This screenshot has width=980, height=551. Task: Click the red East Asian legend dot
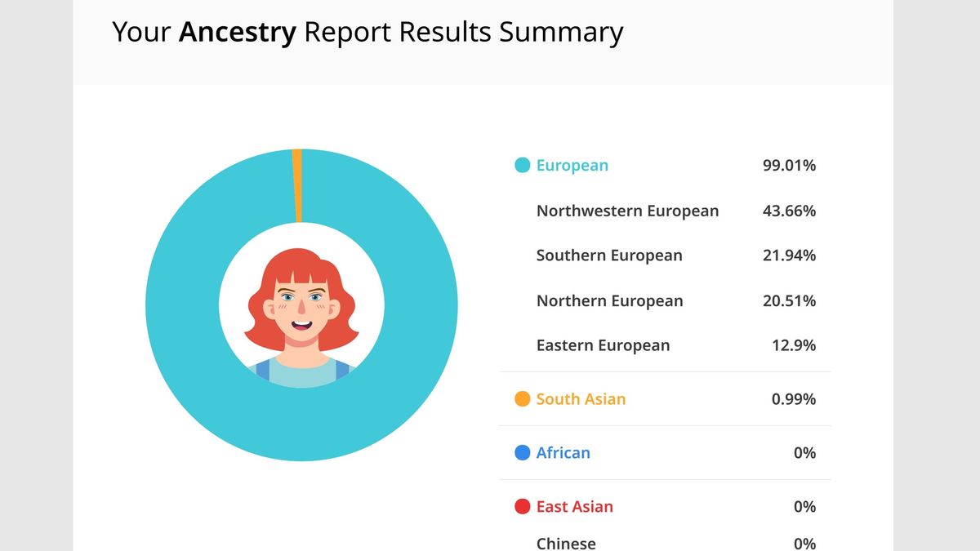[521, 506]
